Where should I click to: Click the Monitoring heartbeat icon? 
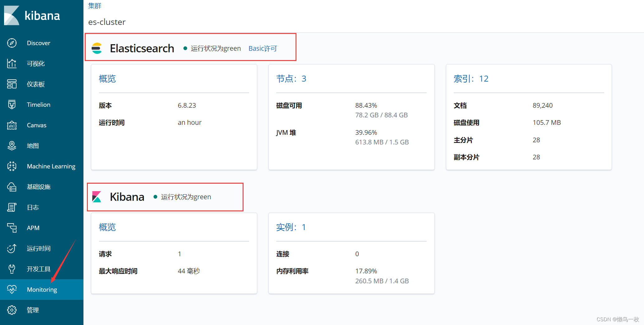12,290
